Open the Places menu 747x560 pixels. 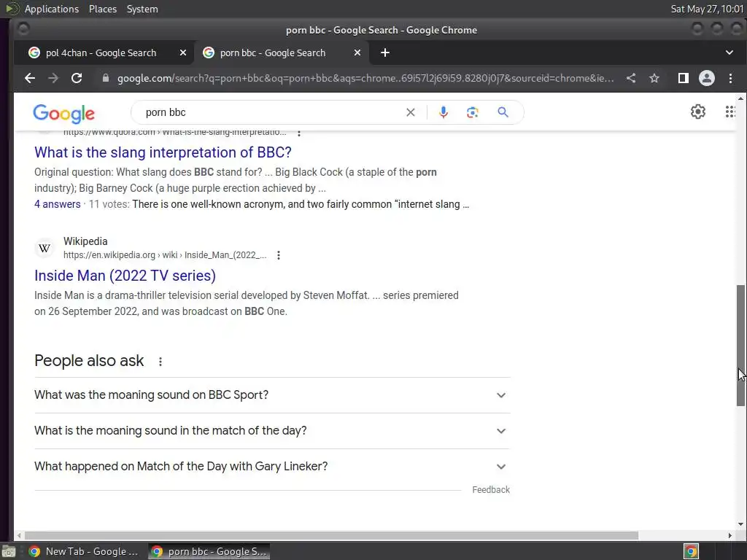[x=102, y=9]
